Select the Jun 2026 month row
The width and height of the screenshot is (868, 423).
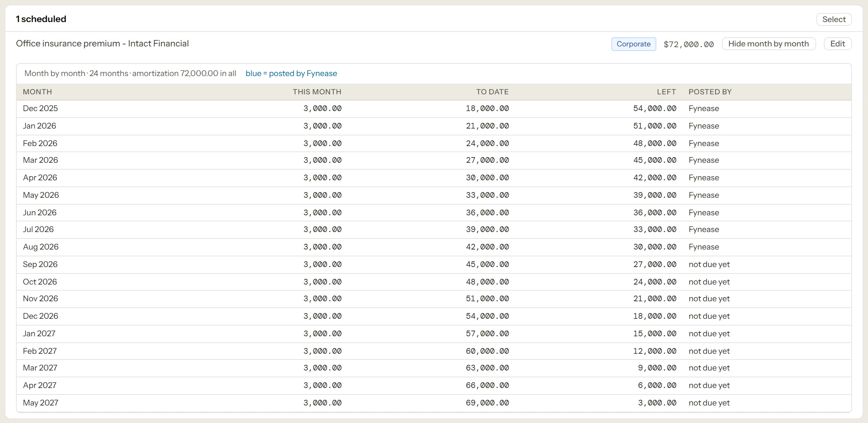click(434, 213)
